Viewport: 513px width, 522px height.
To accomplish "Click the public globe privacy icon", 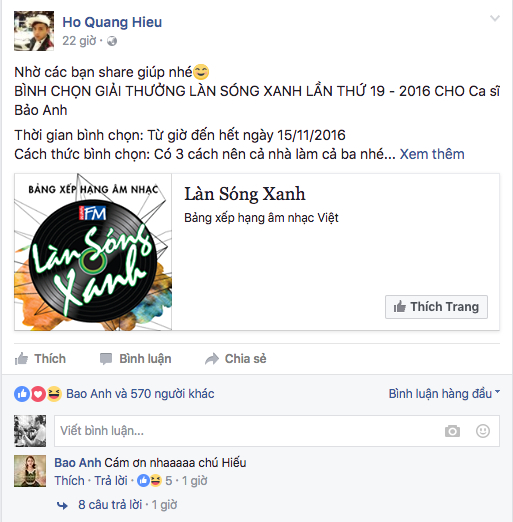I will (x=112, y=41).
